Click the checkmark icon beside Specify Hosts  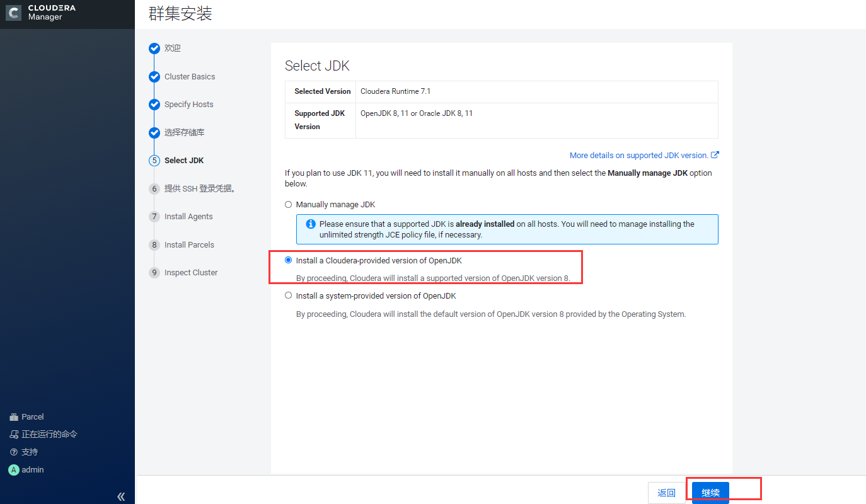[154, 105]
